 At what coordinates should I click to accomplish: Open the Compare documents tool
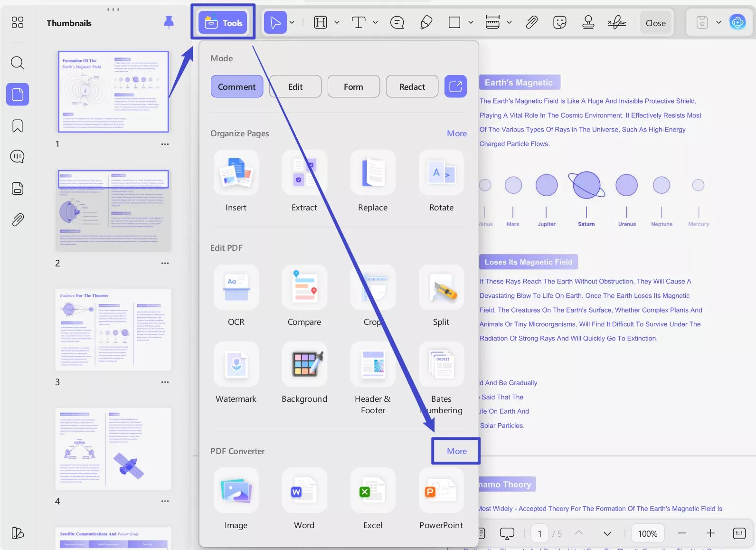coord(304,296)
